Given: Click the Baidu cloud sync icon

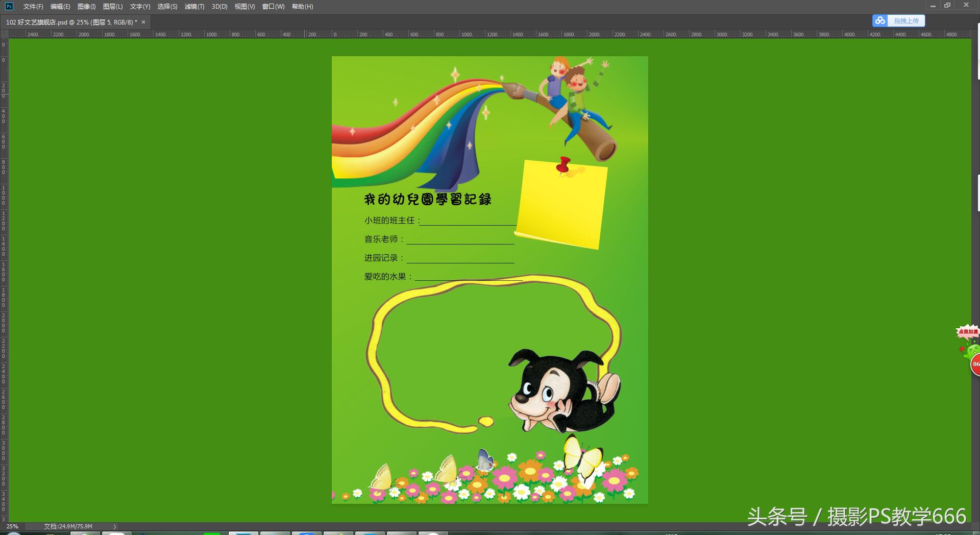Looking at the screenshot, I should 880,20.
